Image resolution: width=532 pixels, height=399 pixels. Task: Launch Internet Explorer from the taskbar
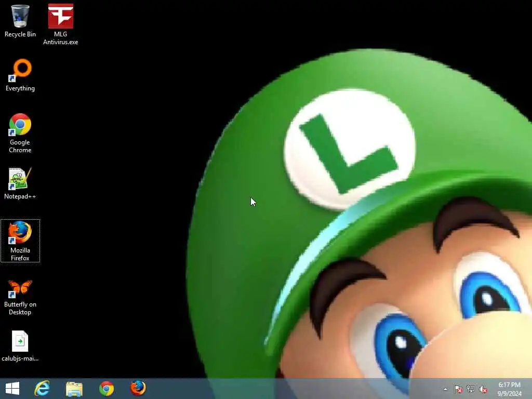pos(42,388)
